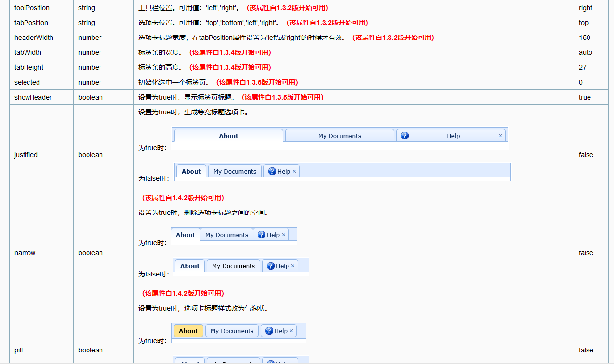Image resolution: width=614 pixels, height=364 pixels.
Task: Click default value 'auto' for tabWidth
Action: [x=586, y=52]
